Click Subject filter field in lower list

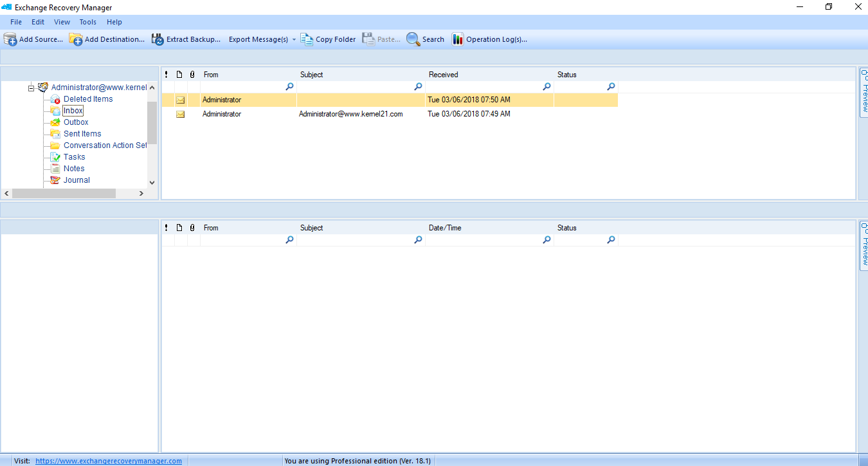[361, 239]
